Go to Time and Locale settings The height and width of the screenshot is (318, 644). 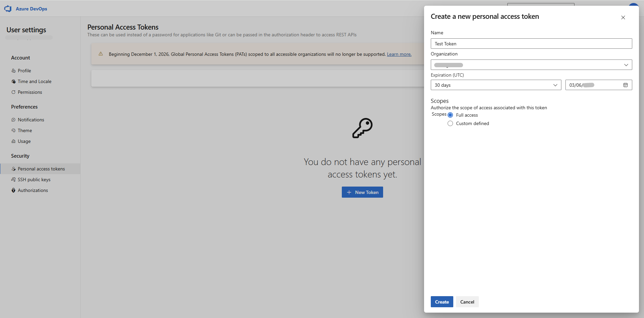35,81
